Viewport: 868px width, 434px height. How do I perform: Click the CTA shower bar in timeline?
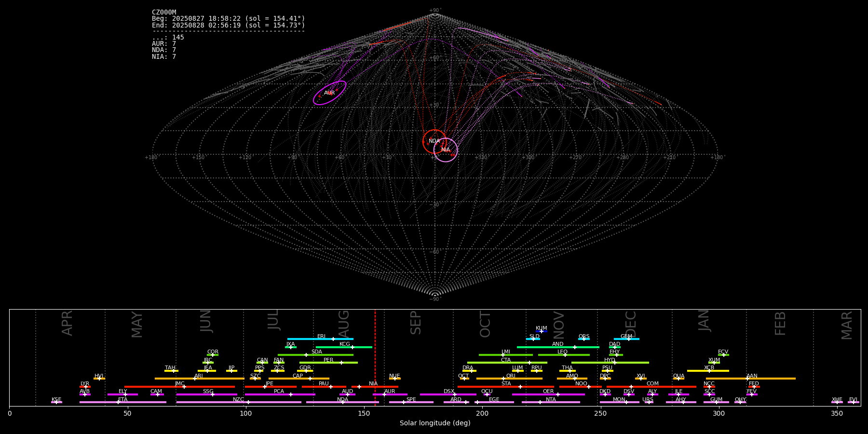pyautogui.click(x=507, y=363)
